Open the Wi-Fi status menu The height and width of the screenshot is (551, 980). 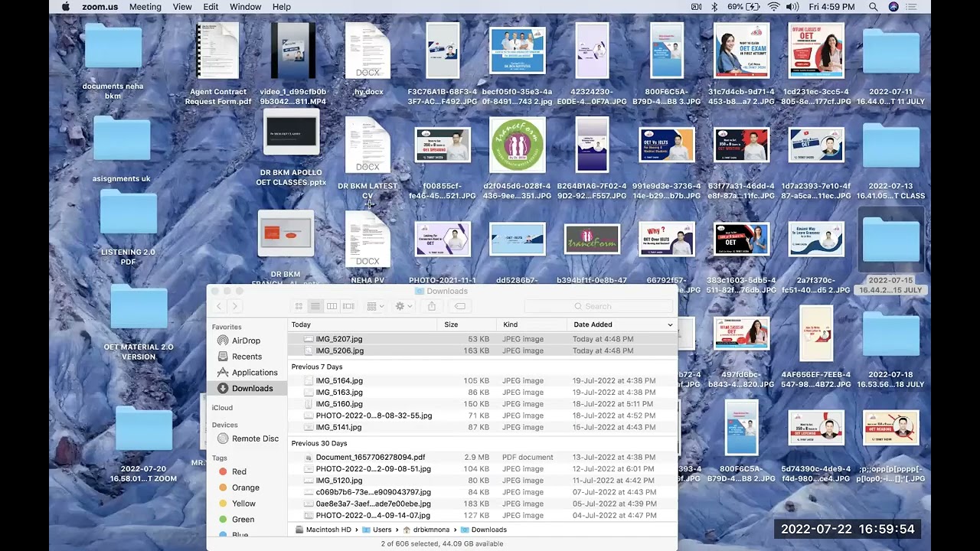[773, 7]
